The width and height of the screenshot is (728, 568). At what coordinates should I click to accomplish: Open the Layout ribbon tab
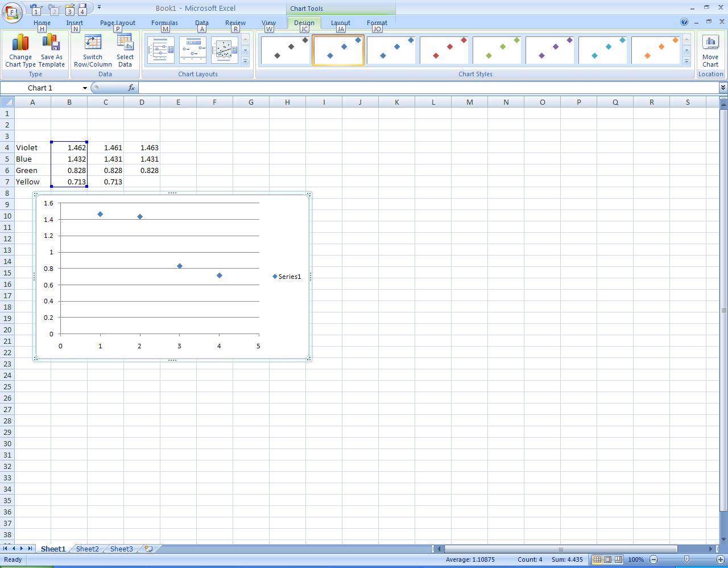[x=340, y=23]
